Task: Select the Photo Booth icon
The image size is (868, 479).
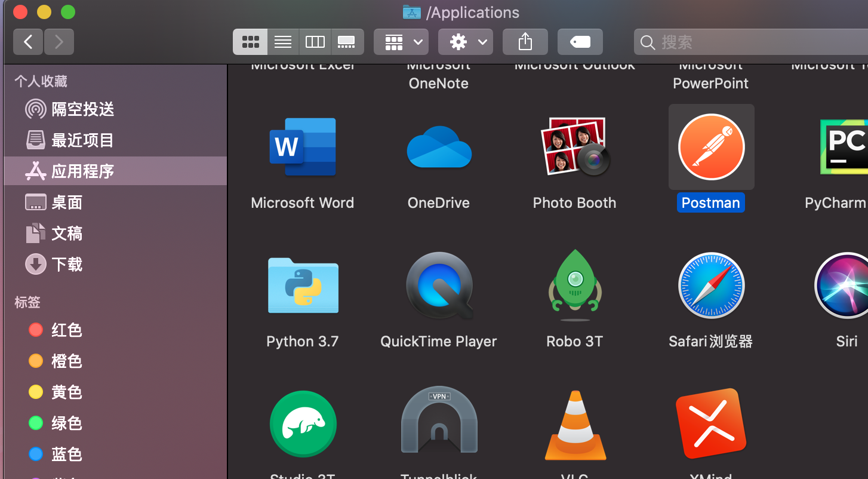Action: [x=575, y=147]
